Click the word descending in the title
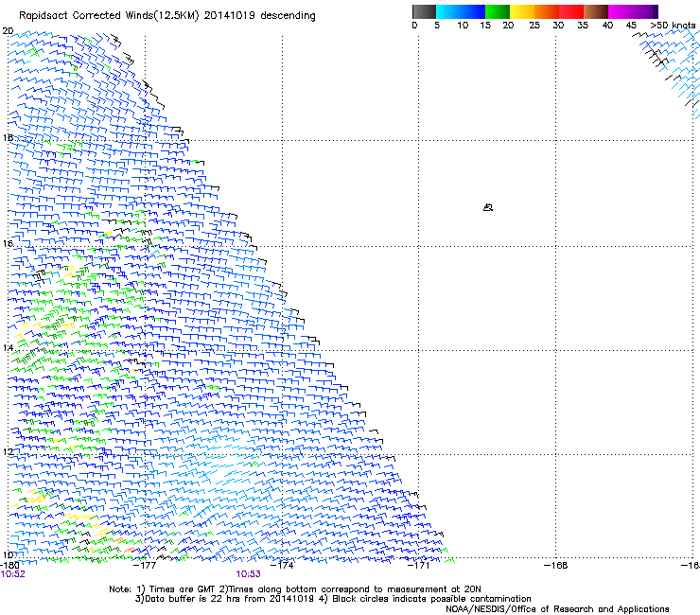Viewport: 700px width, 615px height. click(x=288, y=16)
